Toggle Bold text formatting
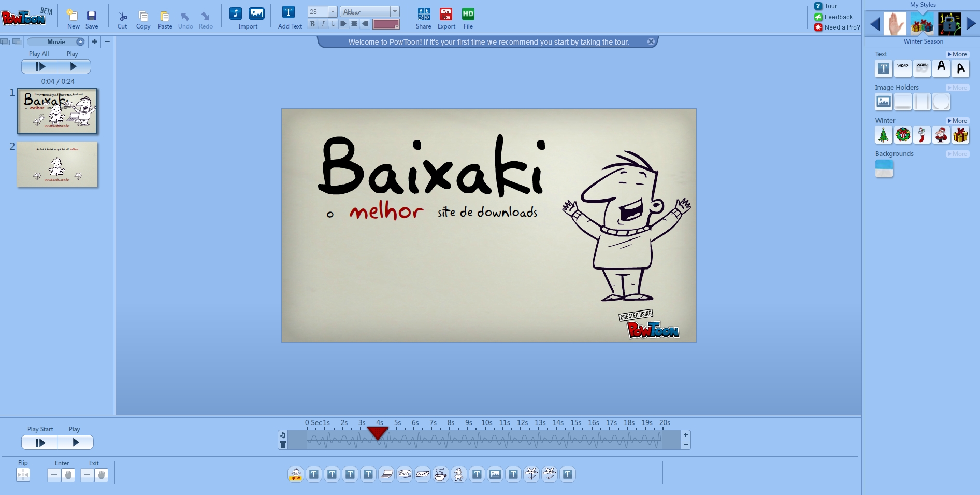This screenshot has height=495, width=980. point(312,23)
